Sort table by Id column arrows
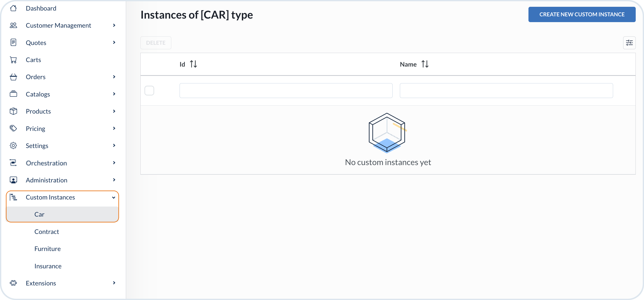The image size is (644, 300). (193, 64)
